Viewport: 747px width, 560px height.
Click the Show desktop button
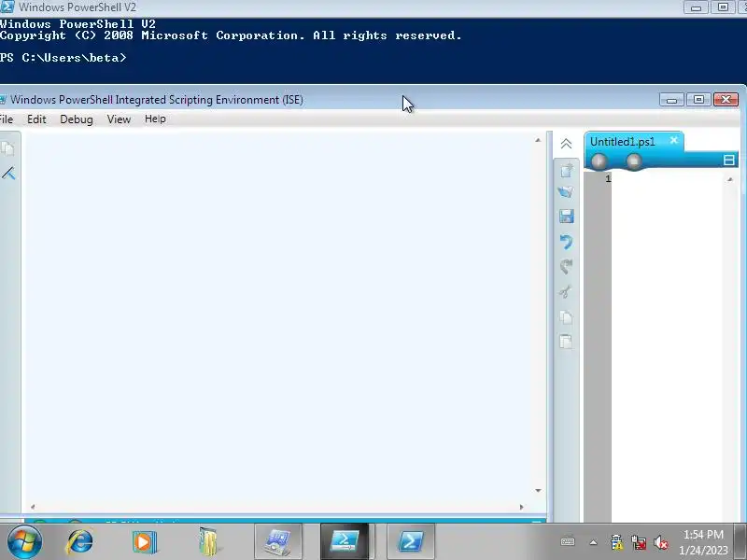[x=740, y=541]
